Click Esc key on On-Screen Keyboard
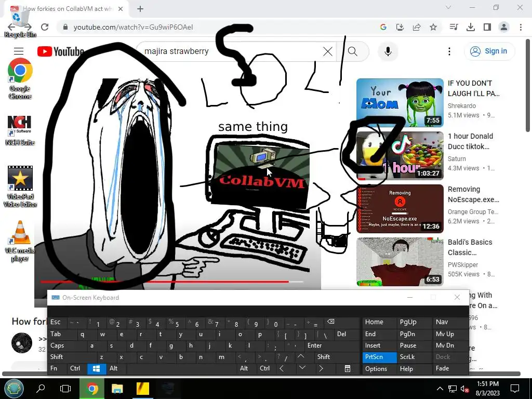This screenshot has width=532, height=399. pos(57,322)
